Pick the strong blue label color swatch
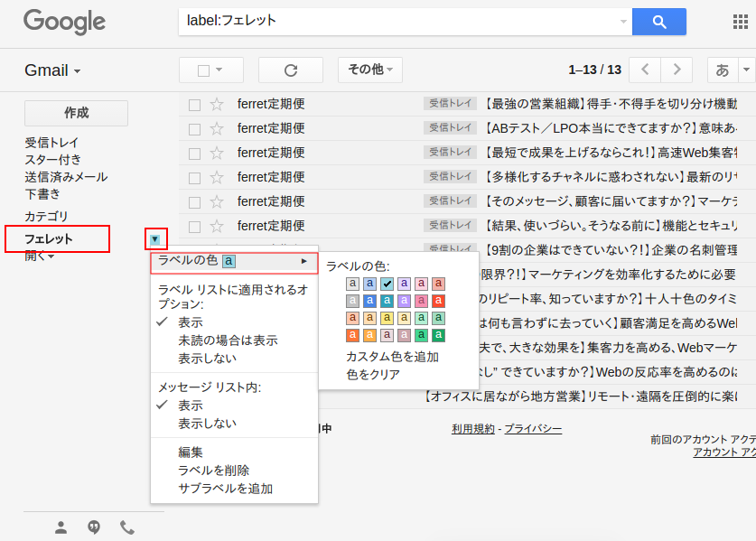This screenshot has width=756, height=541. [369, 301]
